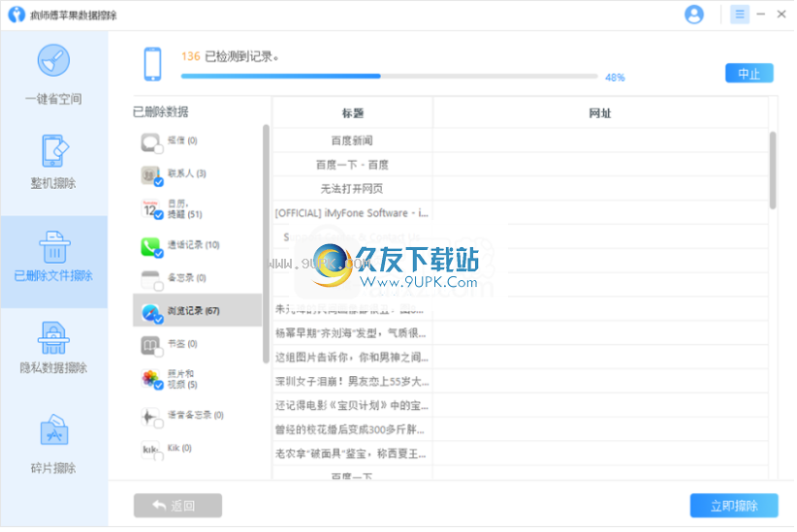
Task: Switch to 一键省空间 sidebar tab
Action: pyautogui.click(x=54, y=76)
